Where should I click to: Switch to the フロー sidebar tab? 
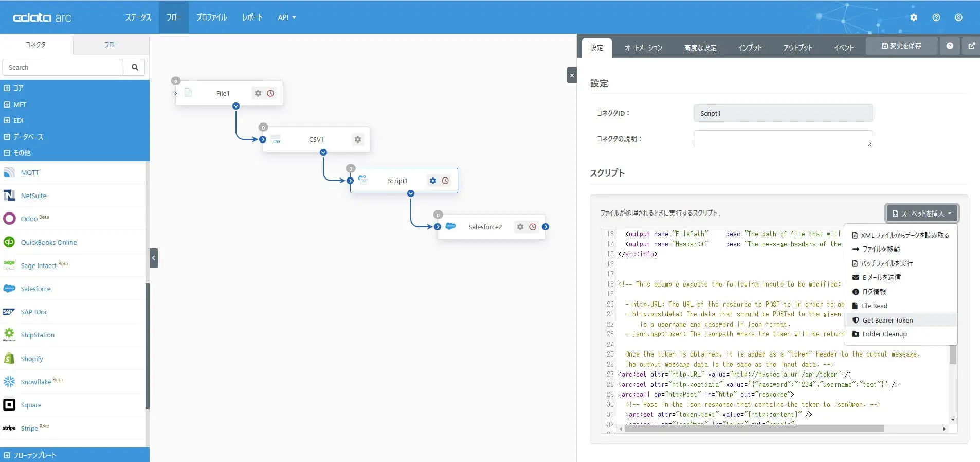point(111,45)
